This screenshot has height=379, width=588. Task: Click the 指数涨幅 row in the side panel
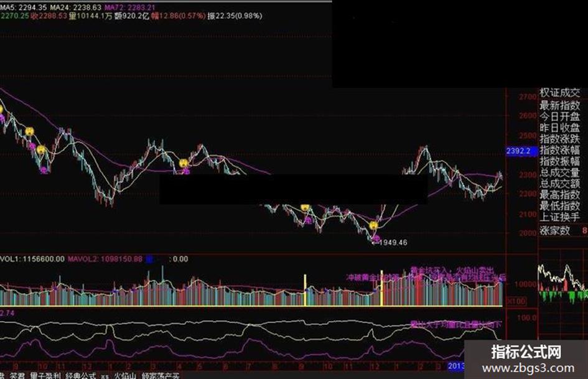coord(560,150)
